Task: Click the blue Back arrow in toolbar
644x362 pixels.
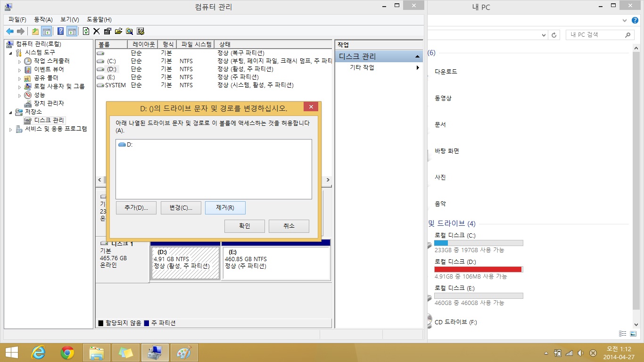Action: (x=10, y=31)
